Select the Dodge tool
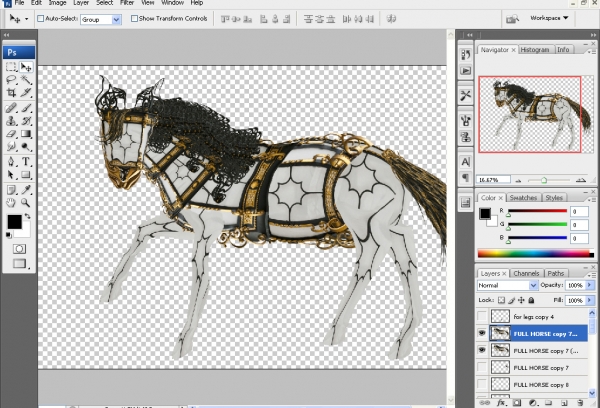The width and height of the screenshot is (600, 408). click(x=26, y=146)
